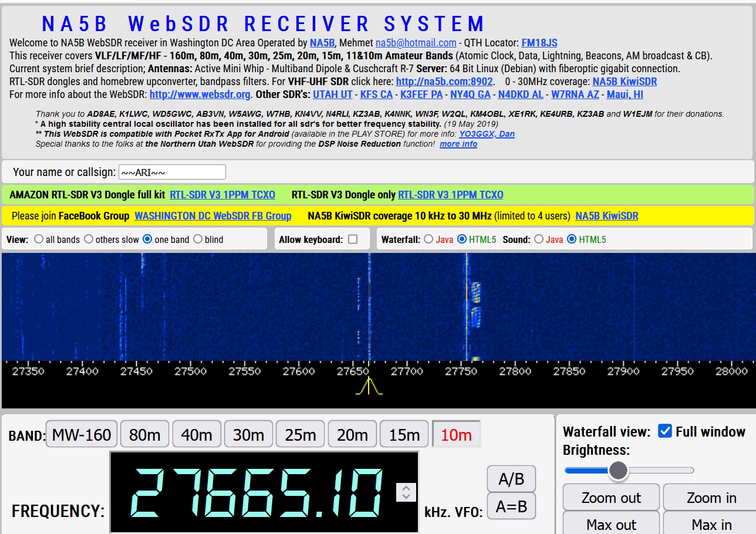Select the 'all bands' view radio button
Viewport: 756px width, 534px height.
coord(39,239)
